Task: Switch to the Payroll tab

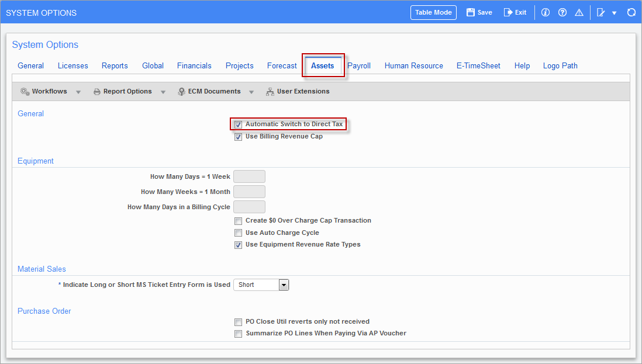Action: click(x=359, y=66)
